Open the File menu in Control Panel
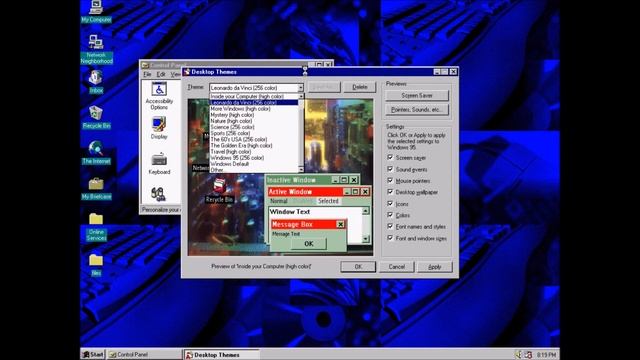The height and width of the screenshot is (360, 640). 147,74
